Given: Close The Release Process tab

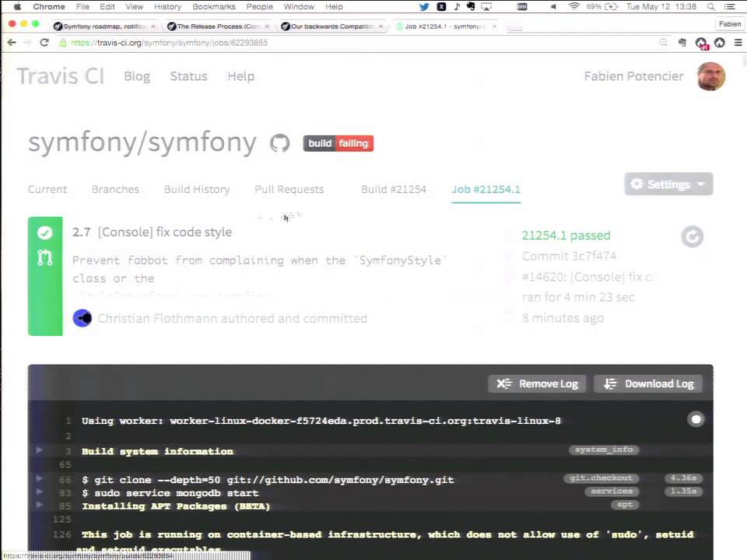Looking at the screenshot, I should pyautogui.click(x=267, y=26).
